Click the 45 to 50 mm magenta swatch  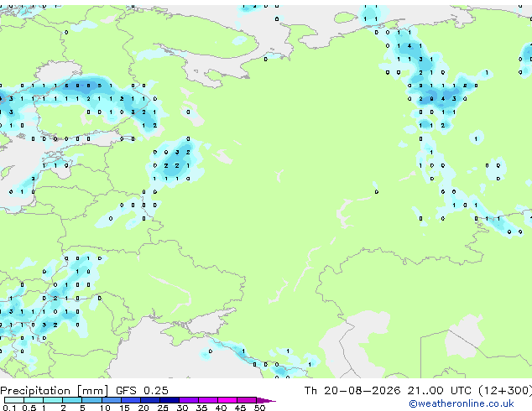point(247,400)
